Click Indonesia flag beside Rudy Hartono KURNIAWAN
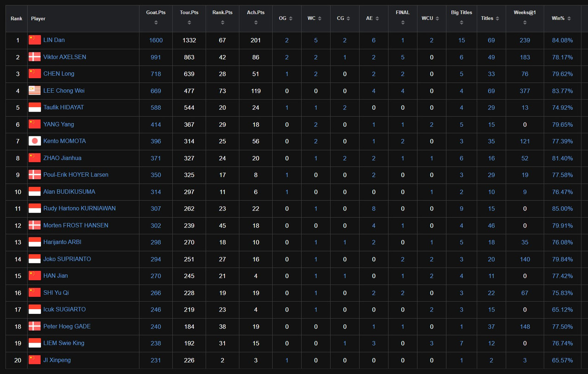This screenshot has height=374, width=588. pyautogui.click(x=34, y=209)
